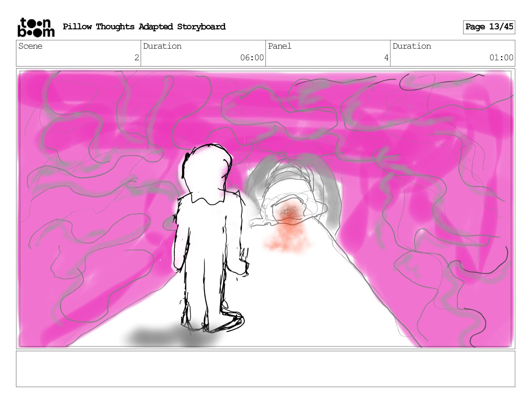Click the 'Page 13/45' box
Screen dimensions: 532x411
(x=489, y=27)
